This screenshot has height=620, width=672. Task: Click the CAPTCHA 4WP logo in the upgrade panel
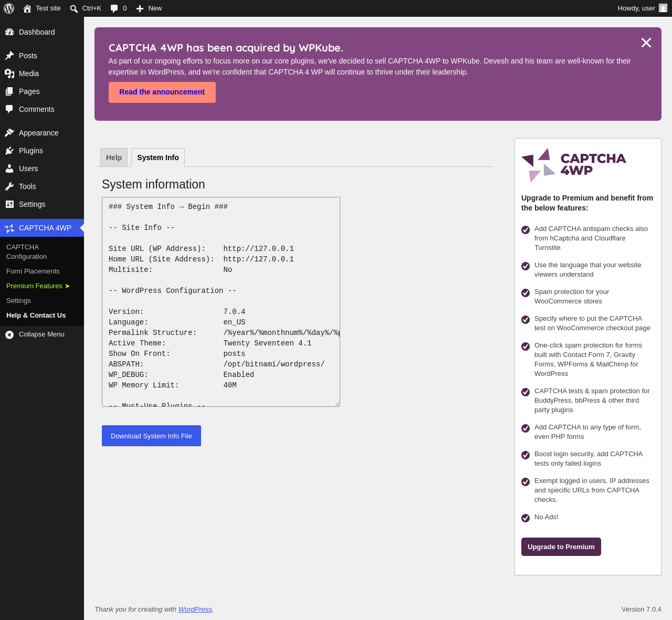point(574,165)
